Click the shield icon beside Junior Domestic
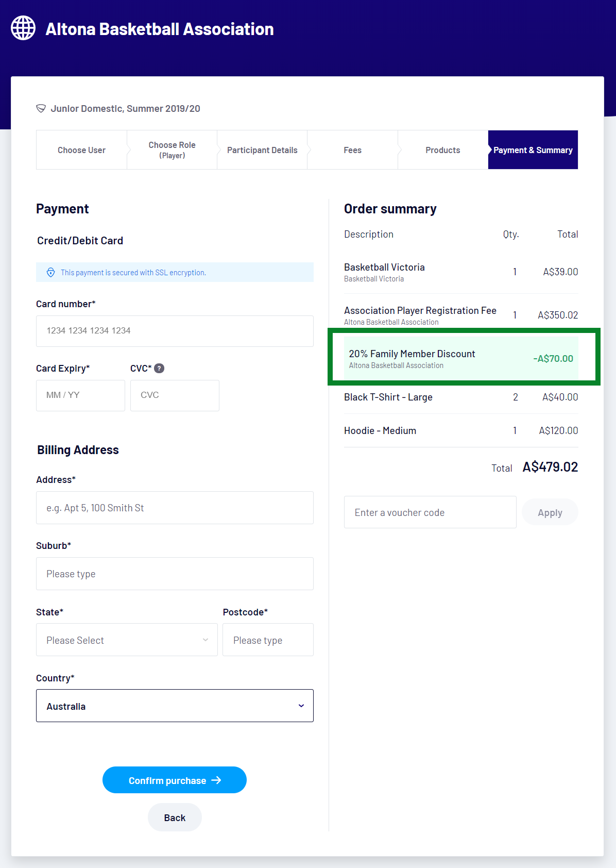Viewport: 616px width, 868px height. [x=41, y=108]
